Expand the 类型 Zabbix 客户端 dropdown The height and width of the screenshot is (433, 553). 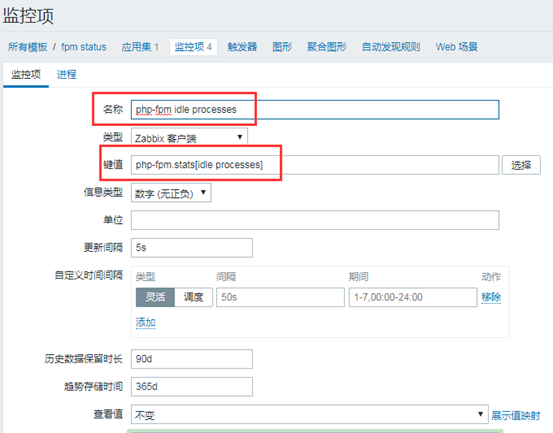189,138
